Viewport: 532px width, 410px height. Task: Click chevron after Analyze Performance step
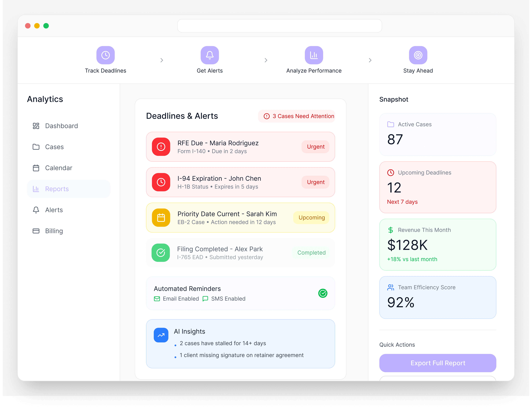pyautogui.click(x=370, y=60)
